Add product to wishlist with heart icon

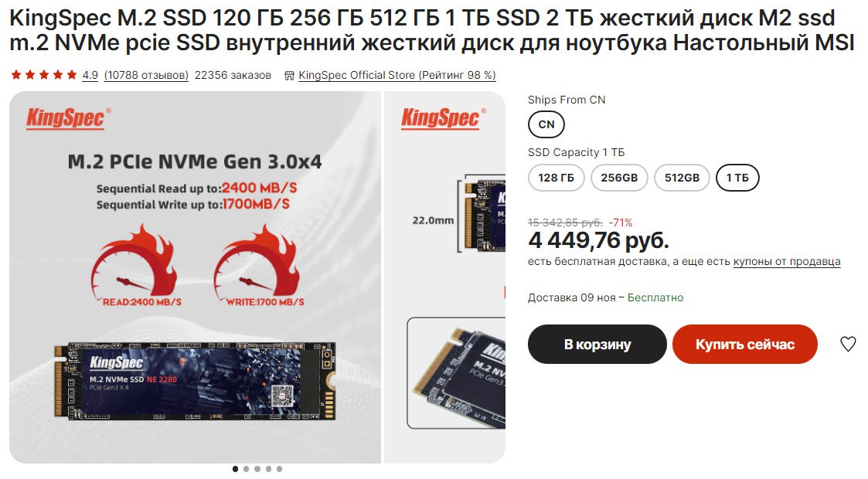click(x=848, y=344)
